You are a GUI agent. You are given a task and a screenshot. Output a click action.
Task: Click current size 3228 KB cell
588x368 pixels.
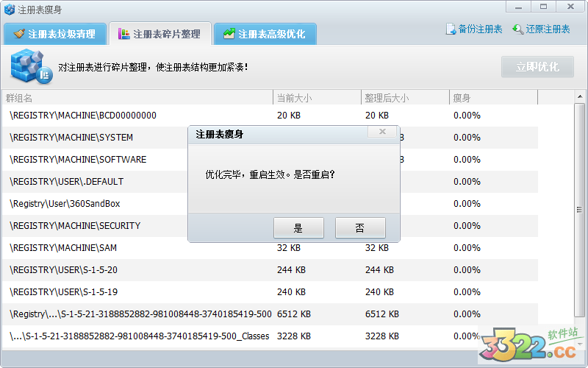tap(294, 336)
